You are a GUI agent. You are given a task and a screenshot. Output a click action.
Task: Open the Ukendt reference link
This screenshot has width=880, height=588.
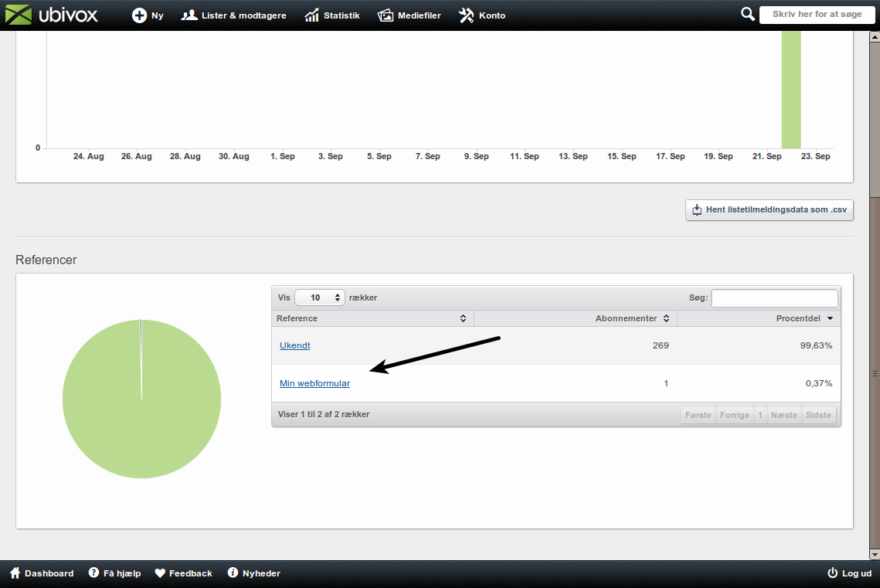tap(294, 345)
